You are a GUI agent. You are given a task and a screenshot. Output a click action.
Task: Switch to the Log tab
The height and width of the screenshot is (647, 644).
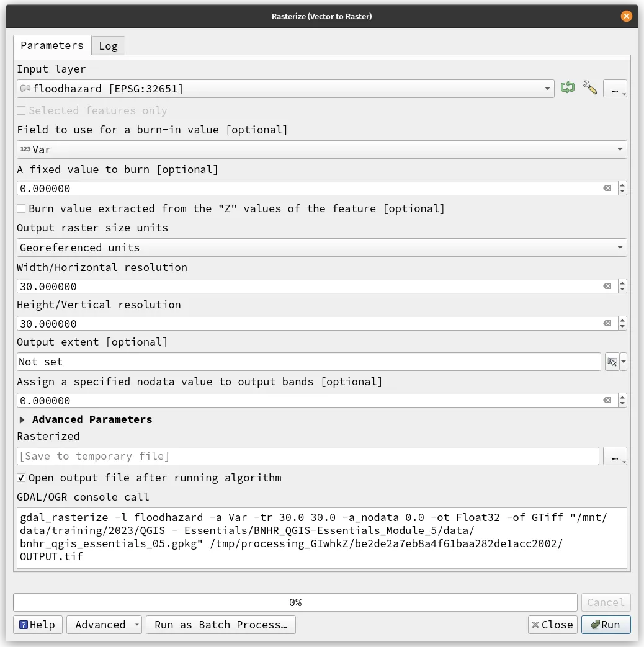(108, 45)
